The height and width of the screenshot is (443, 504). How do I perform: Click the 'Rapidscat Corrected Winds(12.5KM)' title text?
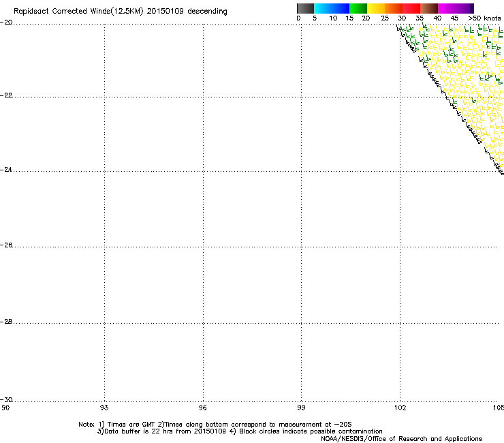pos(78,12)
